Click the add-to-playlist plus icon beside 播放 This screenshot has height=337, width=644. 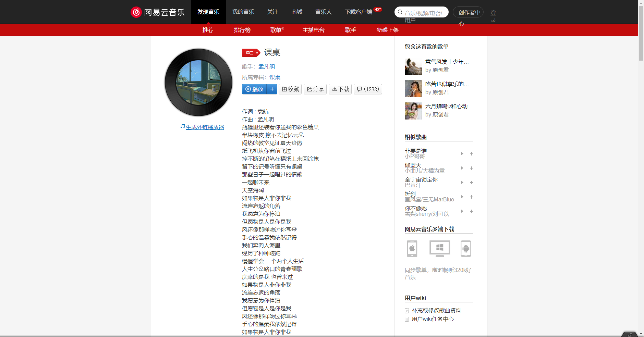click(272, 89)
